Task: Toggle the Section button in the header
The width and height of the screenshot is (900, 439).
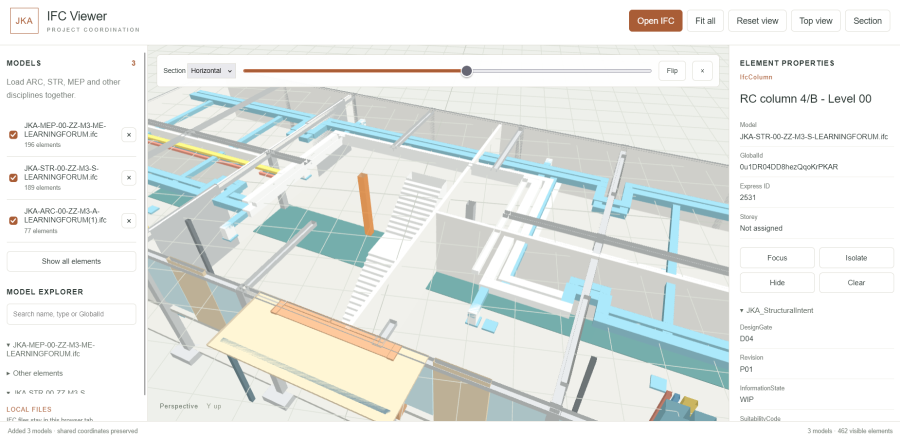Action: tap(867, 21)
